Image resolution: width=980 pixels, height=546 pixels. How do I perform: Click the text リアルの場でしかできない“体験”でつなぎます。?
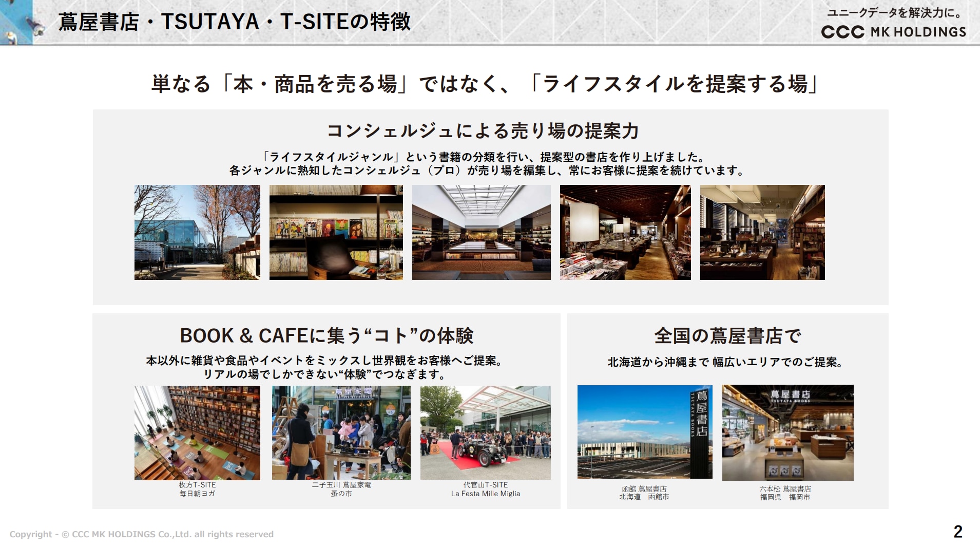(324, 374)
